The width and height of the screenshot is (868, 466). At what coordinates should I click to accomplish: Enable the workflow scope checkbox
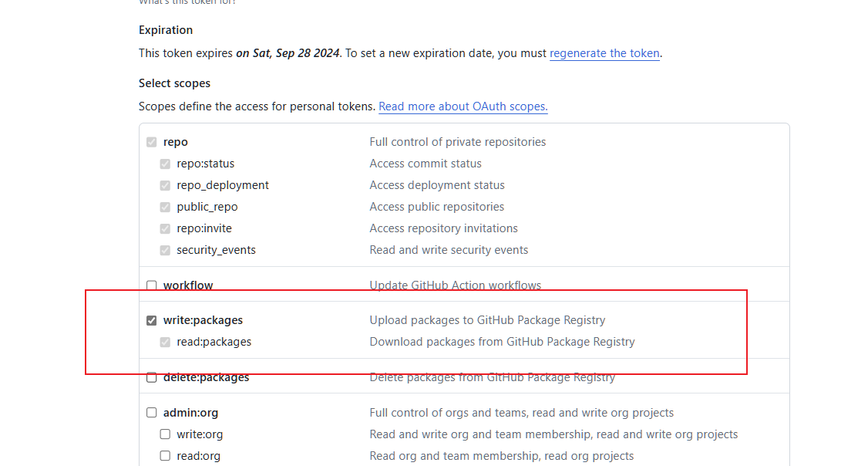tap(152, 285)
